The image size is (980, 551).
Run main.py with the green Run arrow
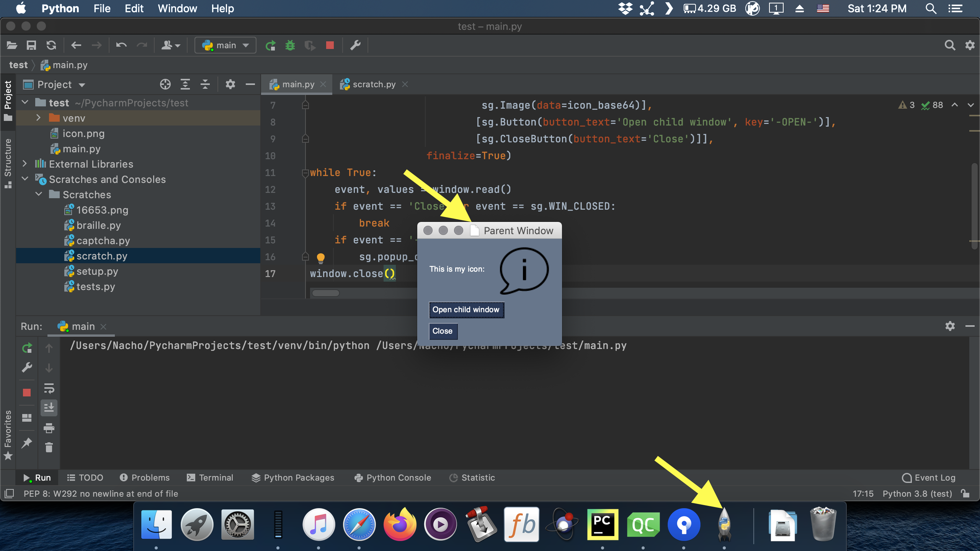271,45
